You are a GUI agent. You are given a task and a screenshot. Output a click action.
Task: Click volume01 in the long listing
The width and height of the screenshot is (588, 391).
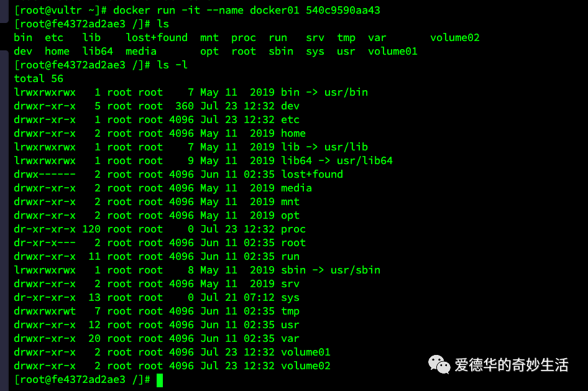[306, 352]
